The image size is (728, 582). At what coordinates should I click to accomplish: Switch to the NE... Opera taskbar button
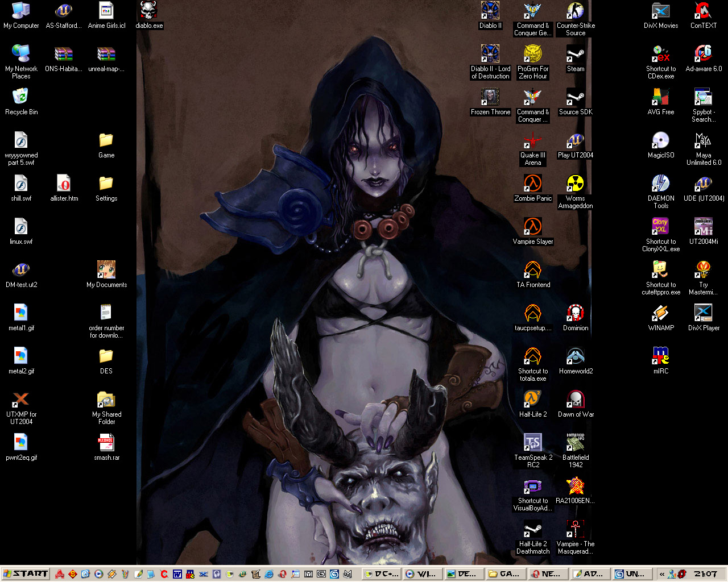(548, 574)
